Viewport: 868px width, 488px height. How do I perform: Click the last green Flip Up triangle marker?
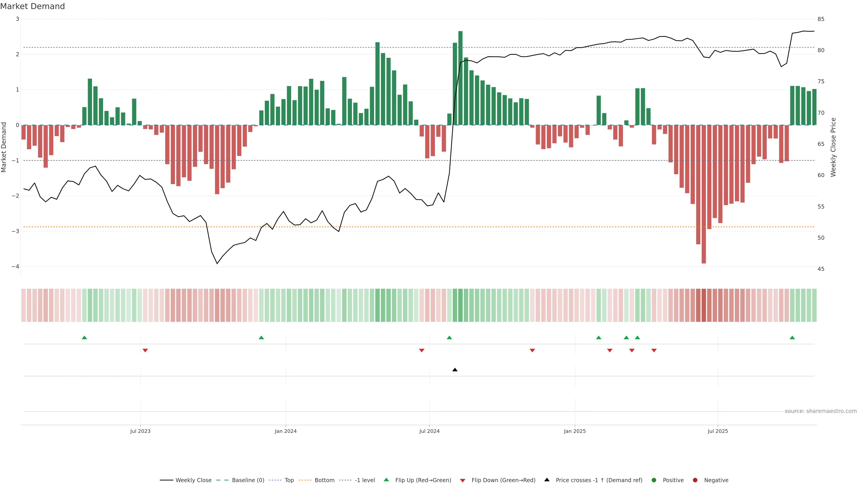pyautogui.click(x=792, y=338)
